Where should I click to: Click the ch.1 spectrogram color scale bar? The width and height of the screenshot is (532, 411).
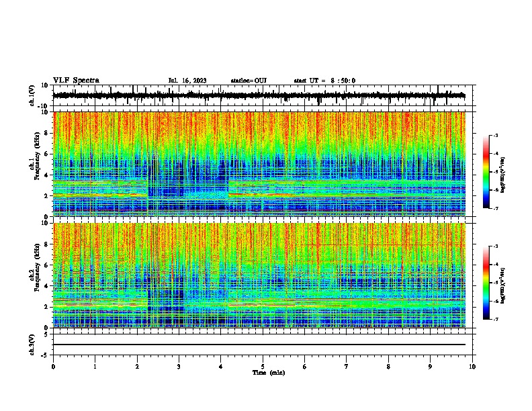[486, 172]
